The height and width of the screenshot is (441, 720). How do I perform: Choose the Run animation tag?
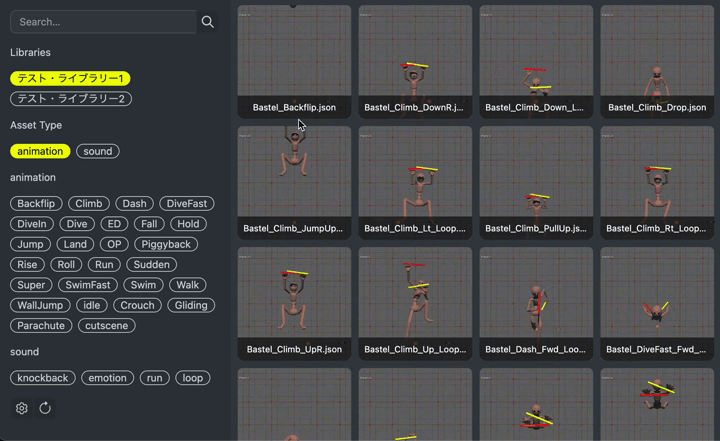(x=104, y=265)
